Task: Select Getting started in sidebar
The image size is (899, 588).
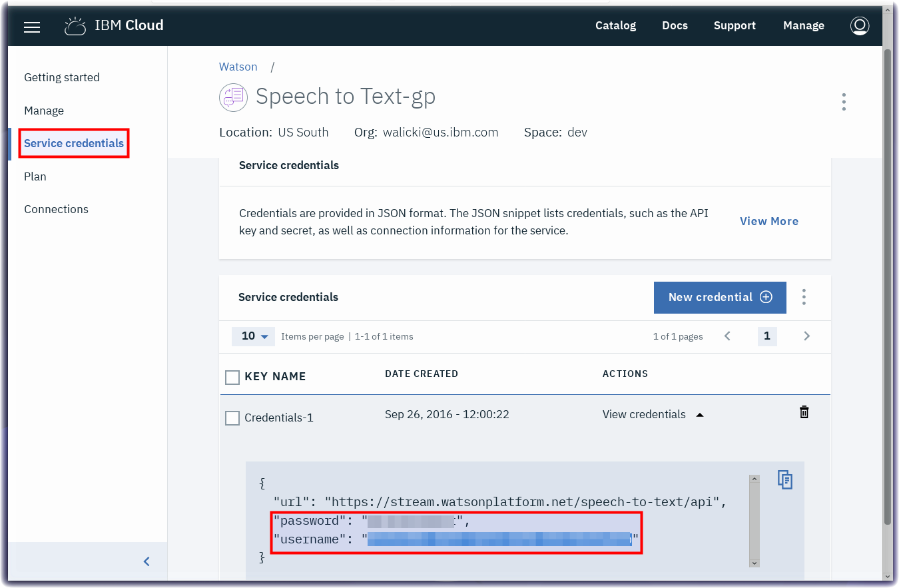Action: (x=62, y=77)
